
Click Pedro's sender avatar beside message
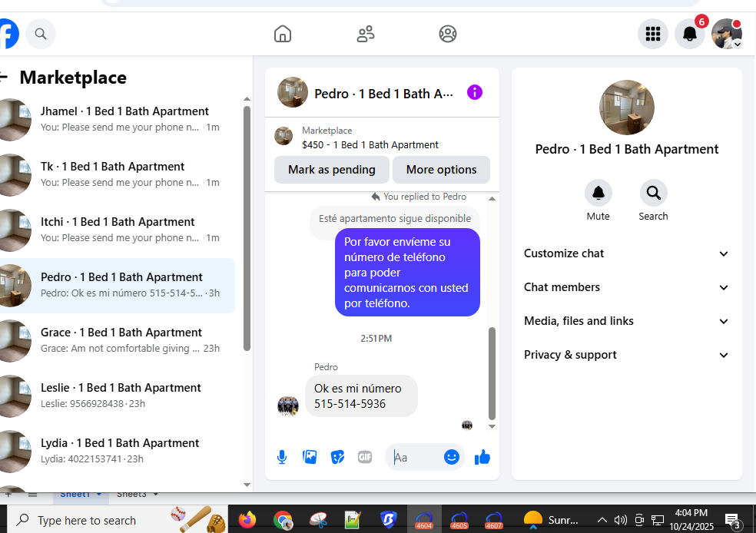[288, 406]
